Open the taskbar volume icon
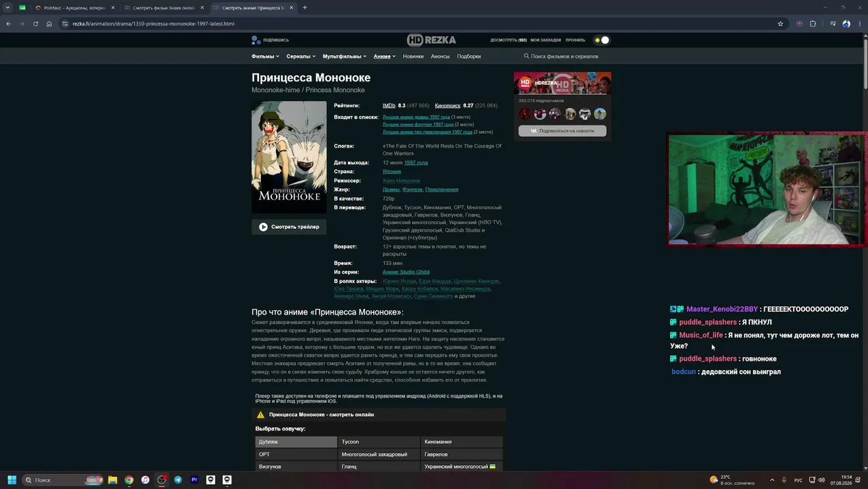Viewport: 868px width, 489px height. [x=822, y=480]
